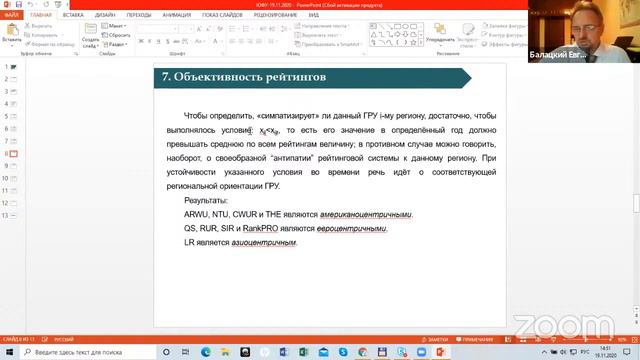
Task: Expand the font size combo box
Action: pos(191,29)
